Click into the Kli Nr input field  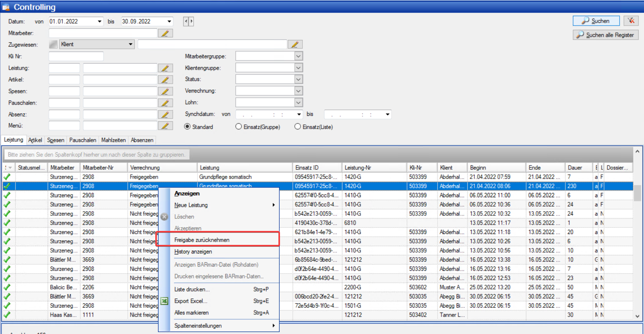coord(76,57)
